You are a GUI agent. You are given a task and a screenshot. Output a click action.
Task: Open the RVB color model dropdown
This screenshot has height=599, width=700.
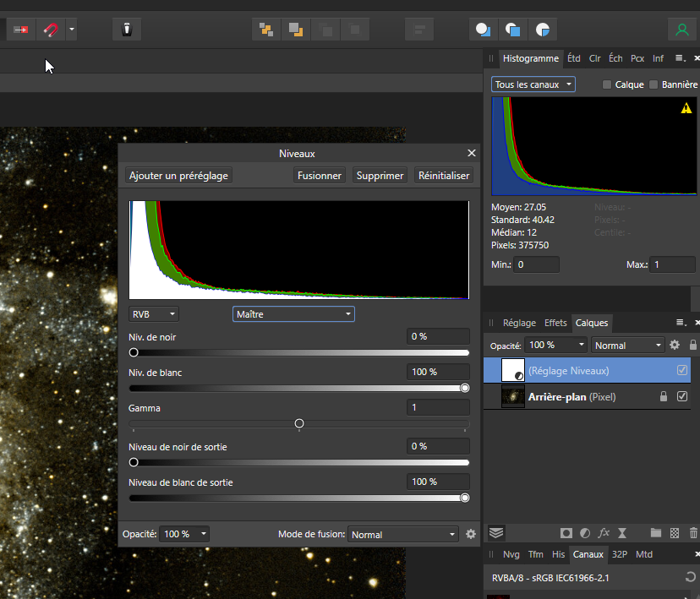point(154,313)
